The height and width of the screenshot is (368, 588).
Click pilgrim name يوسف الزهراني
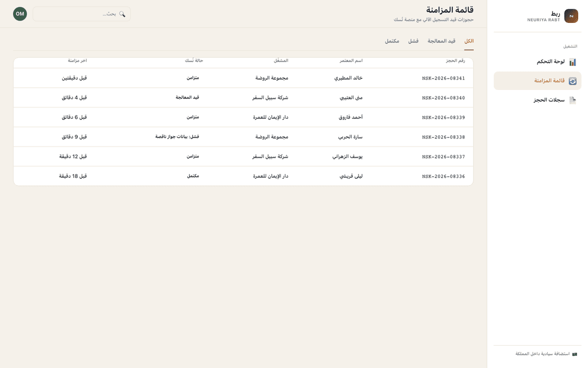pyautogui.click(x=347, y=156)
